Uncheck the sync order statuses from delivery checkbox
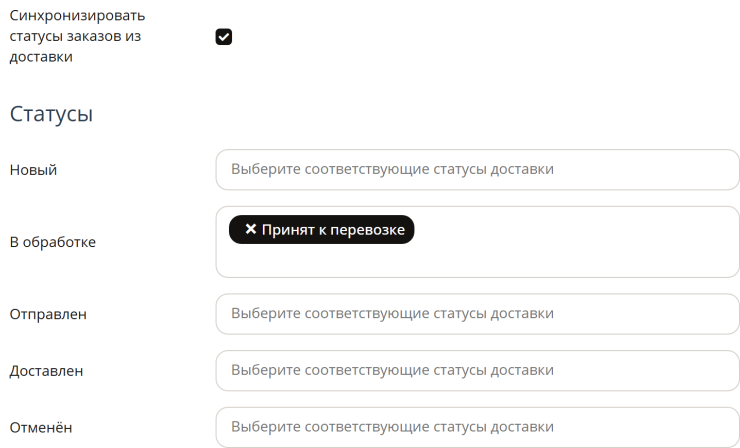 pos(224,37)
